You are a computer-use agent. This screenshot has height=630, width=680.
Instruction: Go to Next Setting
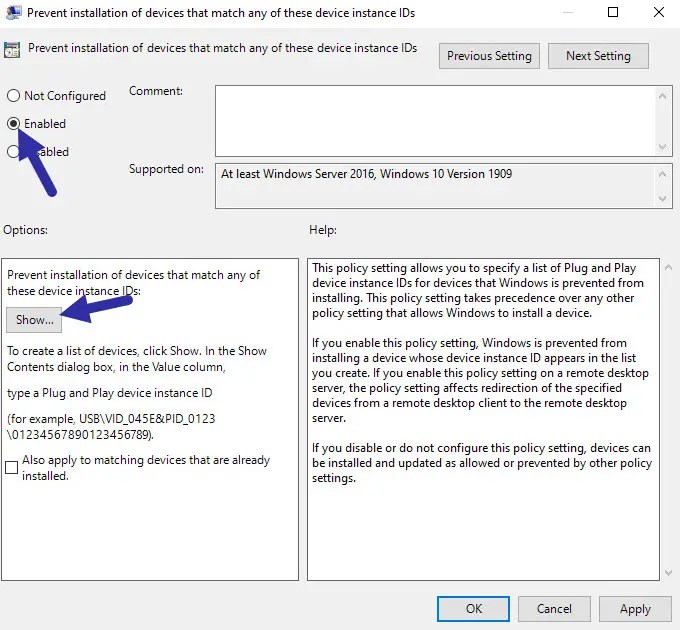click(x=598, y=56)
